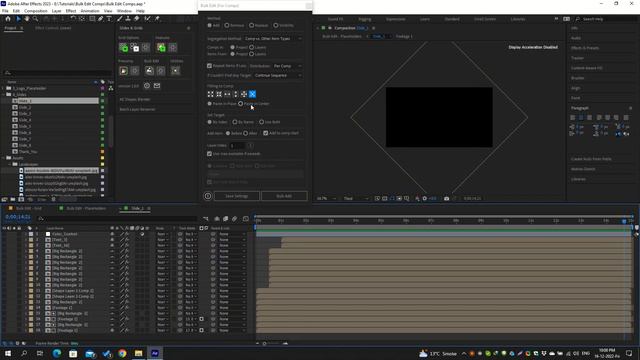
Task: Select the Type tool
Action: coord(109,19)
